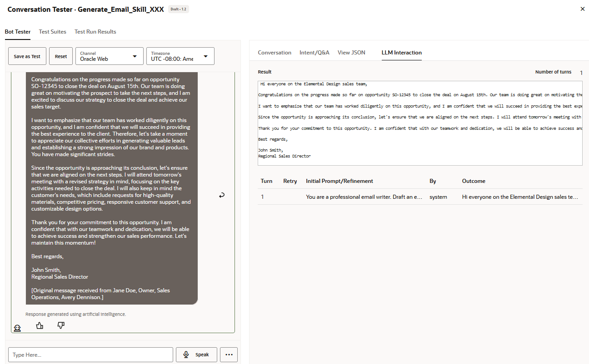
Task: Close the Conversation Tester
Action: 582,9
